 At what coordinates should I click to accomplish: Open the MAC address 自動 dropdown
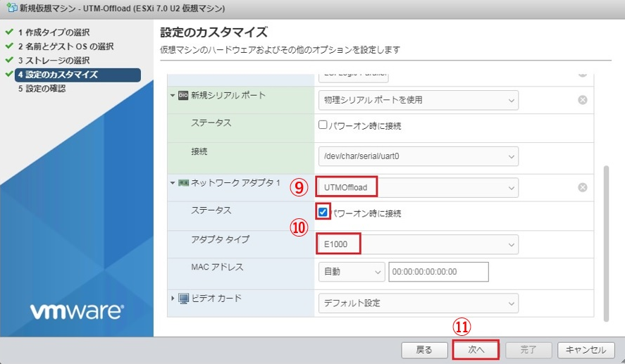352,272
